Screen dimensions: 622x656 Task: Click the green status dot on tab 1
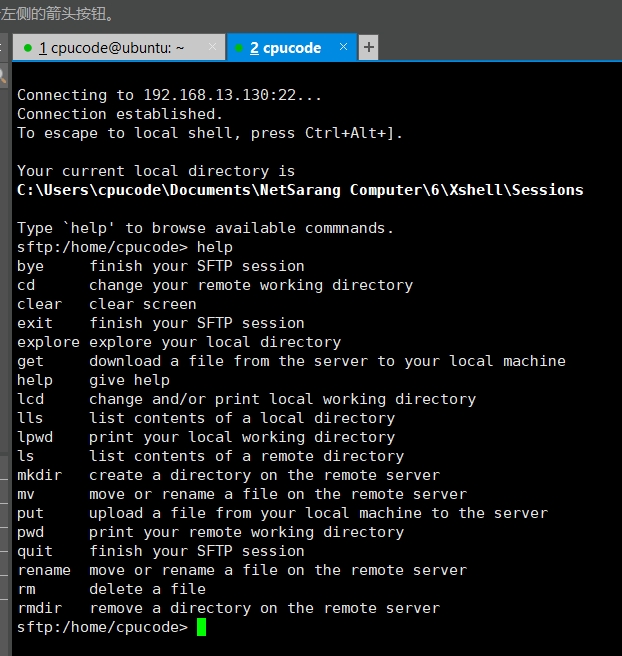click(28, 47)
